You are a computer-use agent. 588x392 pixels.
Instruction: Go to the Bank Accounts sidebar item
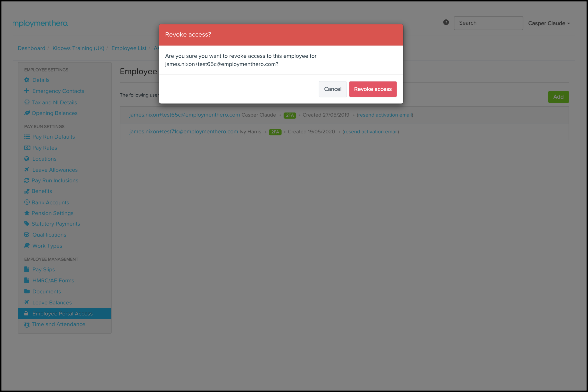50,203
